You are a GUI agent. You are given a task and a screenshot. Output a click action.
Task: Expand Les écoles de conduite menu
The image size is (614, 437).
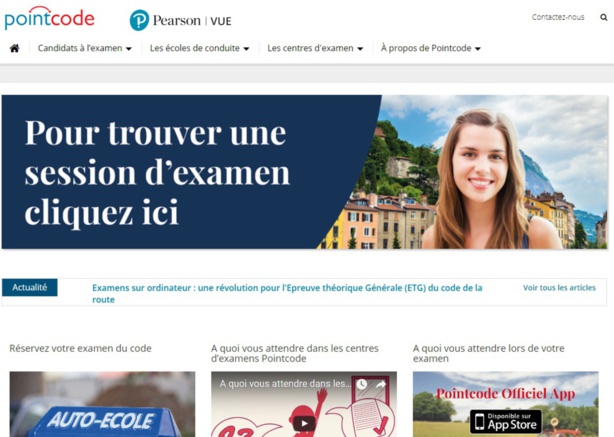click(199, 48)
